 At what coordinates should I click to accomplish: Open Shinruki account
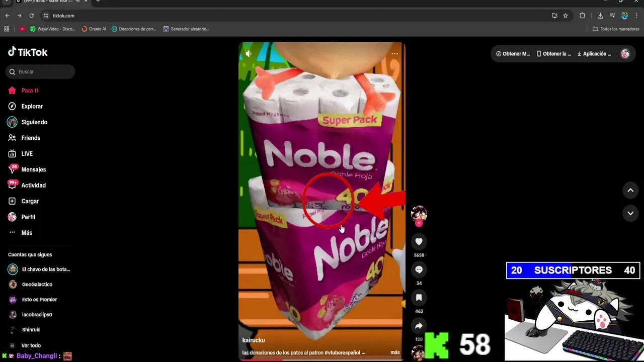(25, 330)
